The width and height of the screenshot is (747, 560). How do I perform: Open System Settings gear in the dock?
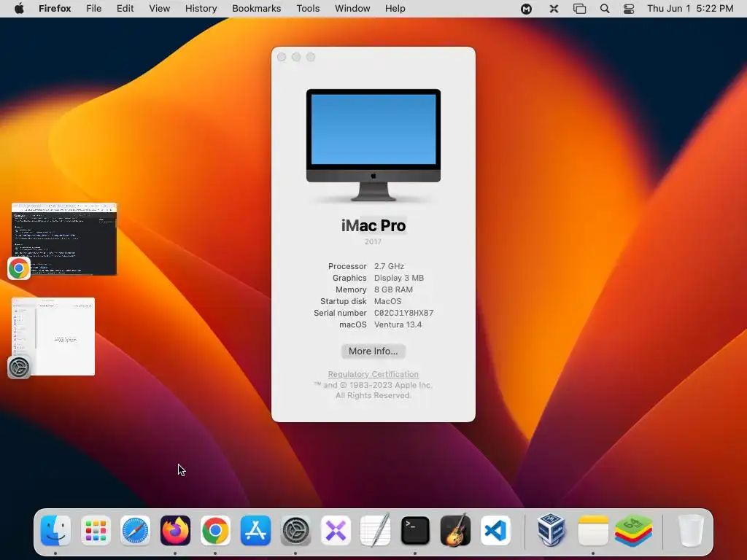click(x=295, y=530)
